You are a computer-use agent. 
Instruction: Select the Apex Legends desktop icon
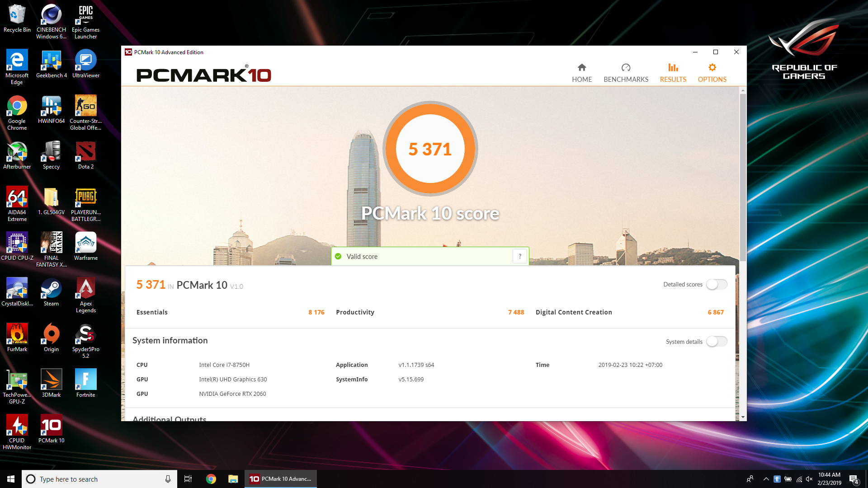(x=85, y=295)
